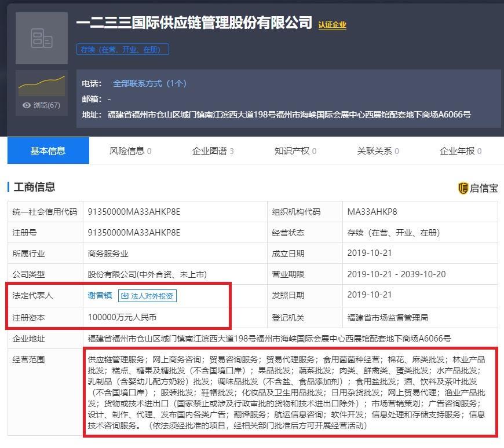Click registered capital 100000万元人民币

[x=122, y=317]
